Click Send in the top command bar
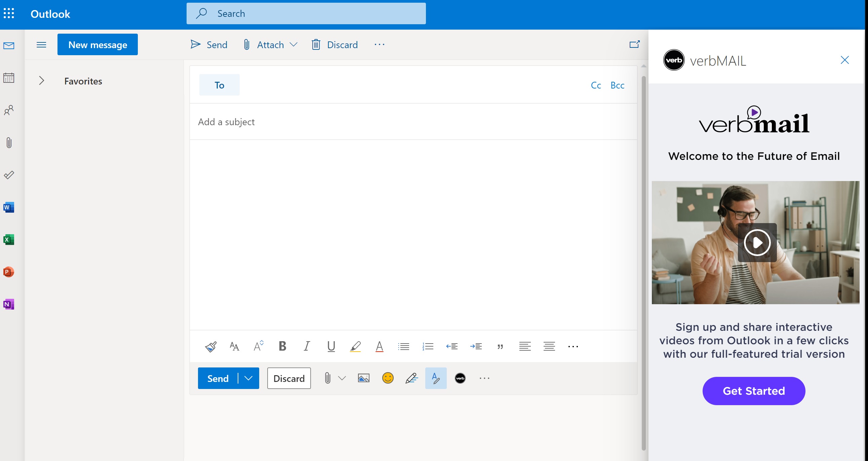The width and height of the screenshot is (868, 461). point(209,44)
